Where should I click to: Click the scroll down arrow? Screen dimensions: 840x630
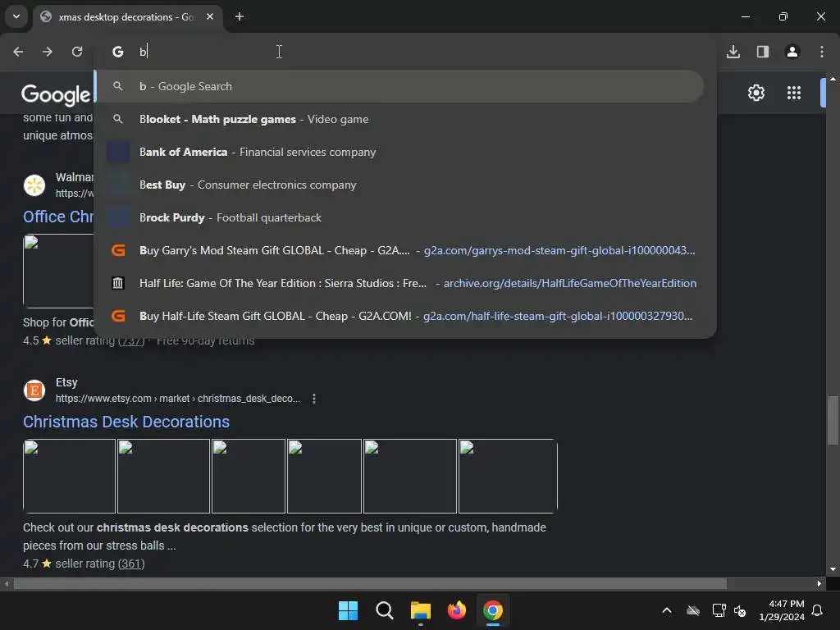click(833, 569)
